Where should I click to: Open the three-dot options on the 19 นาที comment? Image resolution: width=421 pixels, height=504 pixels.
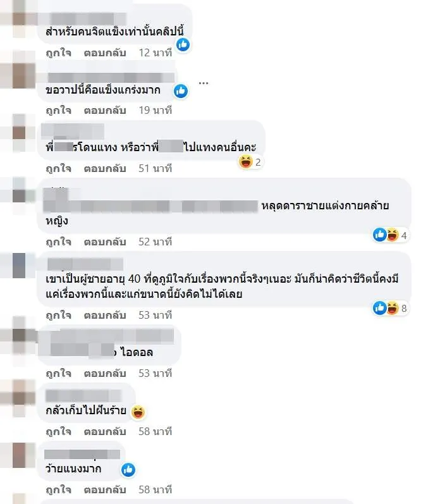pos(204,83)
